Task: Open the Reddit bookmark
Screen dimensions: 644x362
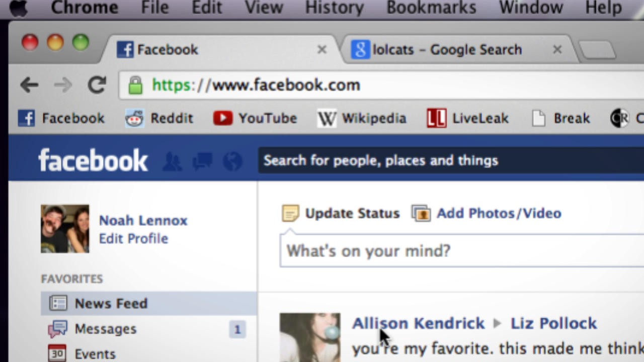Action: (x=159, y=118)
